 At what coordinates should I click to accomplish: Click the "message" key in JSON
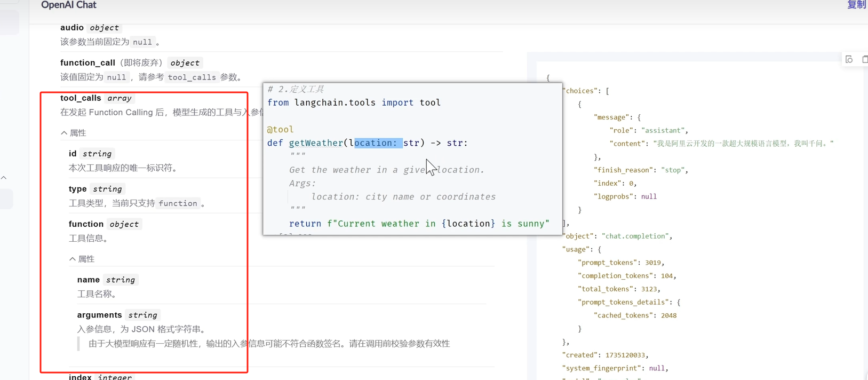coord(614,117)
